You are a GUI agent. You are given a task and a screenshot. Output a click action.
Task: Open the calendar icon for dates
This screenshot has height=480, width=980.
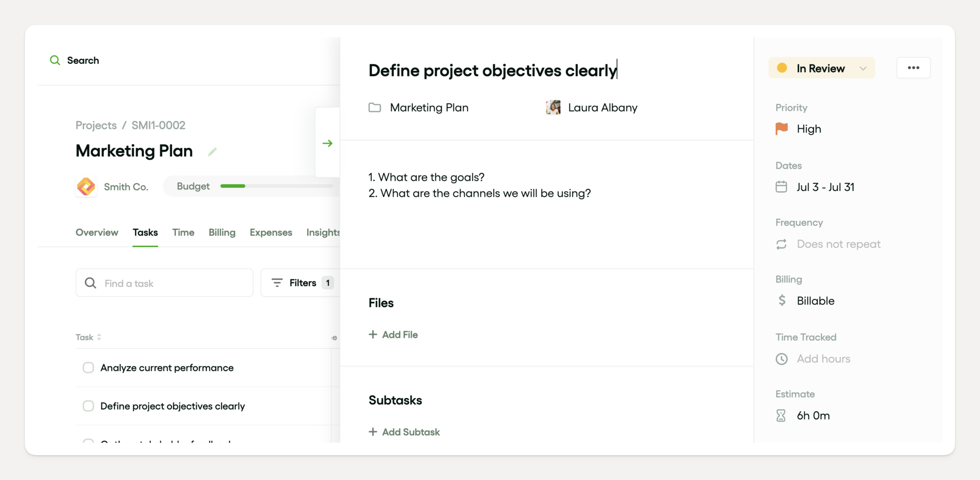[x=781, y=187]
